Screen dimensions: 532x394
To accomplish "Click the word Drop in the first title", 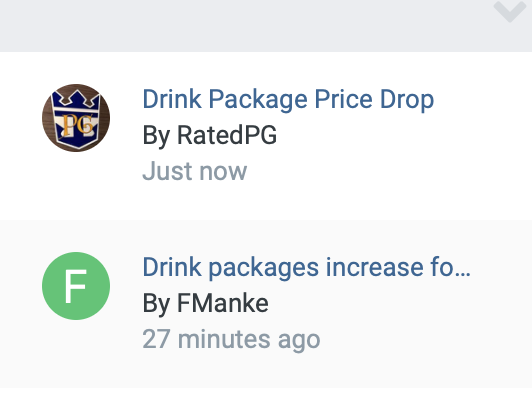I will [407, 100].
